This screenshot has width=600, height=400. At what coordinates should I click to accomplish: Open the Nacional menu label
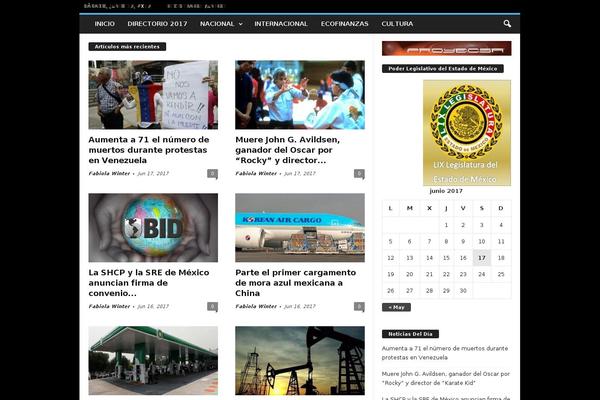pyautogui.click(x=217, y=24)
